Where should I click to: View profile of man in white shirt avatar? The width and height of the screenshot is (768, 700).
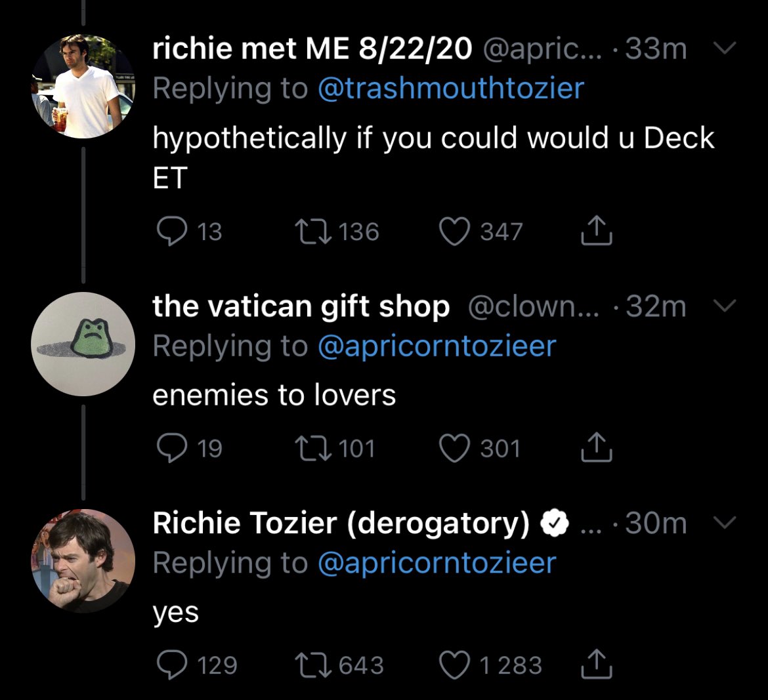pos(83,86)
